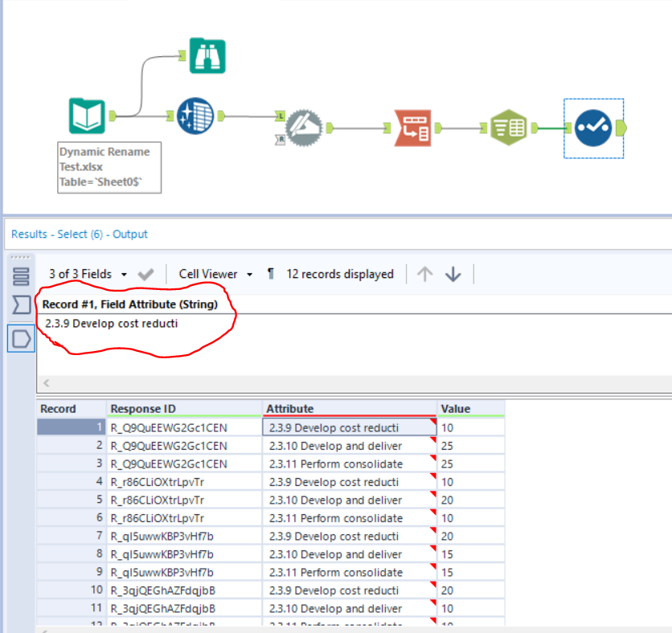Select the Select tool with checkmark
Viewport: 672px width, 633px height.
click(593, 128)
